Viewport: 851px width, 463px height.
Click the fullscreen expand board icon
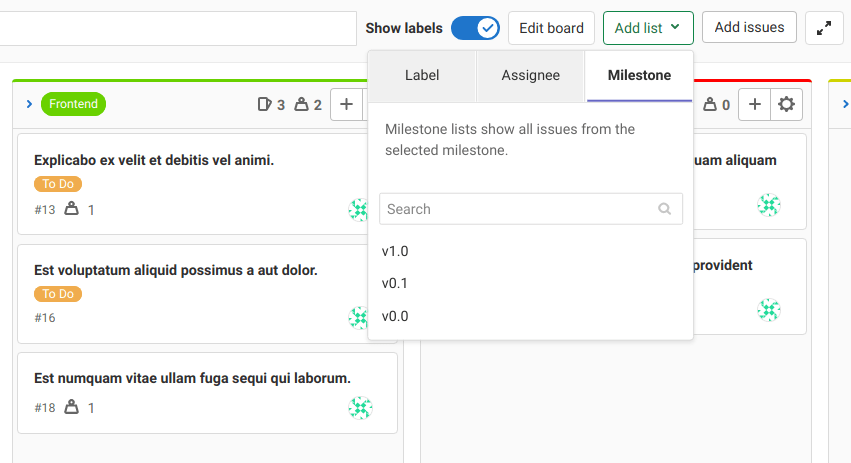[x=824, y=28]
